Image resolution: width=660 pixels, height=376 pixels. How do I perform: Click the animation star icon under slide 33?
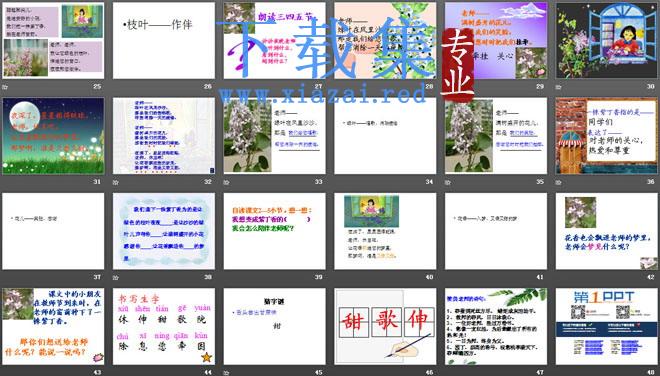(226, 183)
